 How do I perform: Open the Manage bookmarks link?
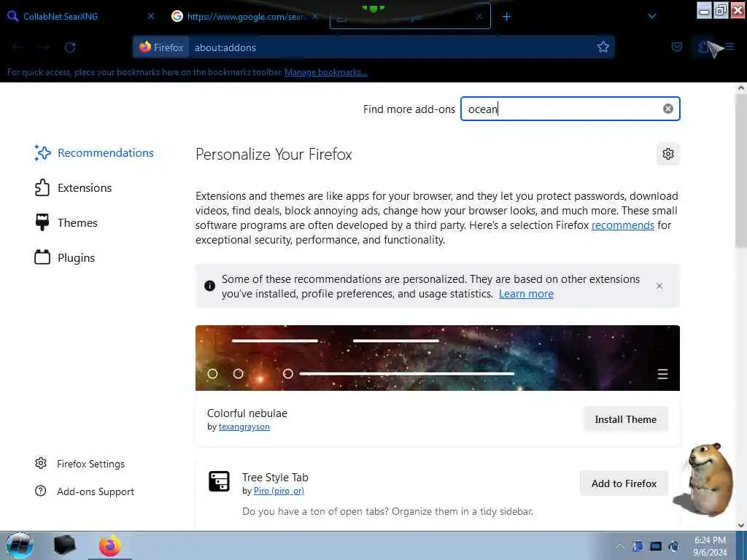coord(326,72)
